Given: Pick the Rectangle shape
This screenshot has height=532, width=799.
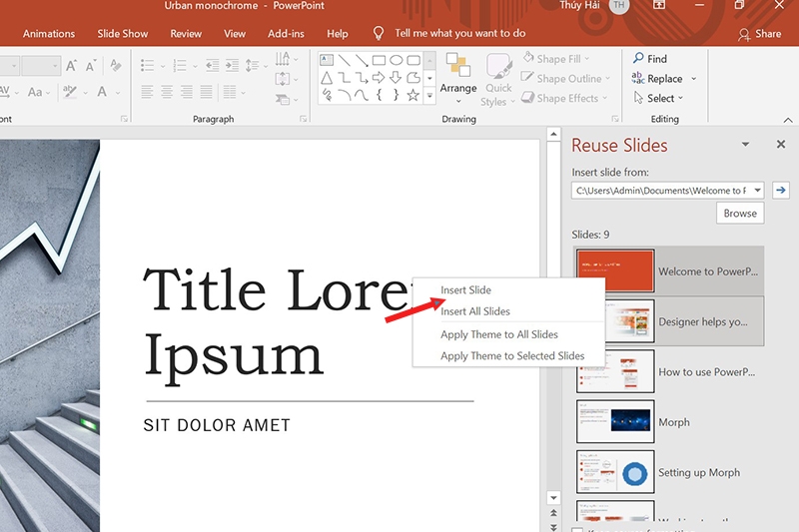Looking at the screenshot, I should 379,60.
